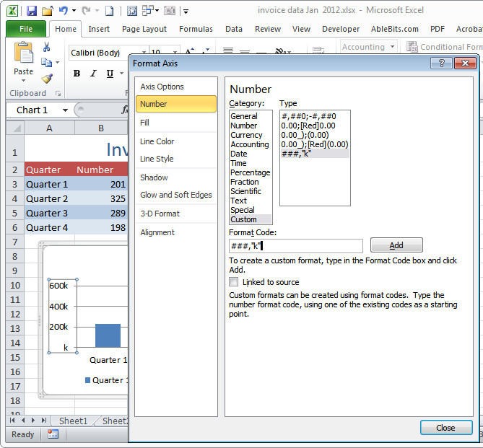The image size is (483, 448).
Task: Switch to the Formulas tab
Action: [196, 29]
